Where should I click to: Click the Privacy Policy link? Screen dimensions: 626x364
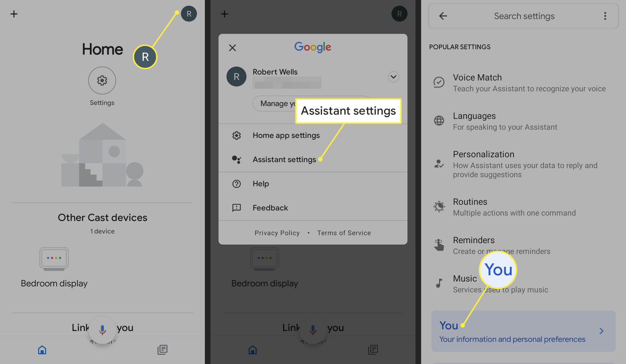click(277, 233)
